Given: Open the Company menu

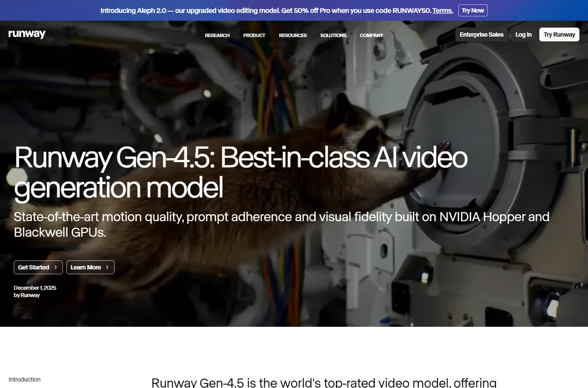Looking at the screenshot, I should [371, 35].
